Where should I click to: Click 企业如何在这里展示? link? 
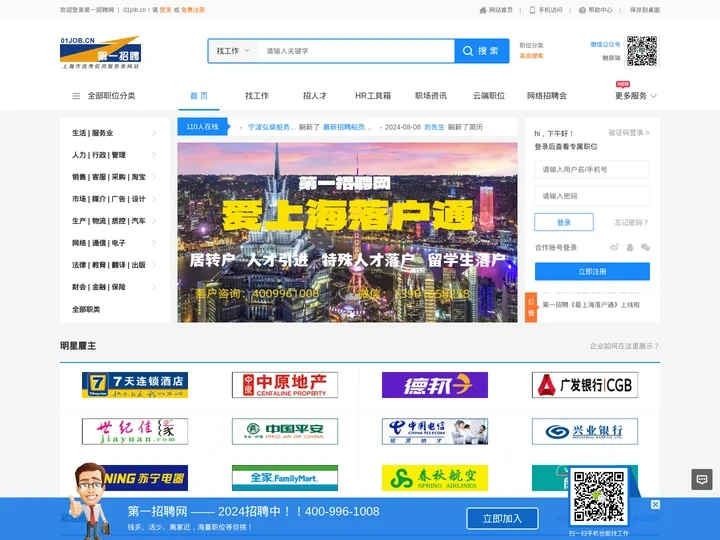point(624,346)
